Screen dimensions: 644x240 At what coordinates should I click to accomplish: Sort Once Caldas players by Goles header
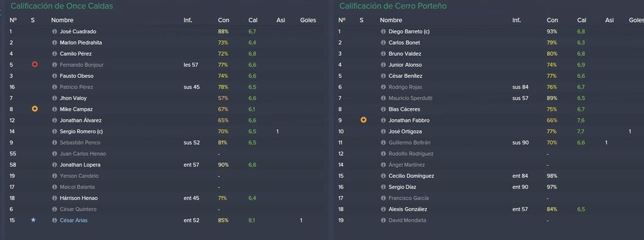click(308, 19)
